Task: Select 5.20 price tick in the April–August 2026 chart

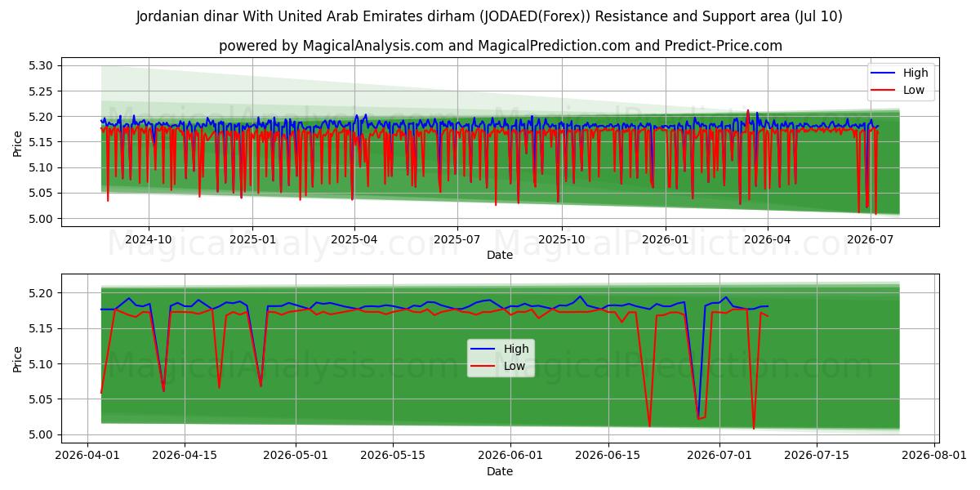Action: coord(41,293)
